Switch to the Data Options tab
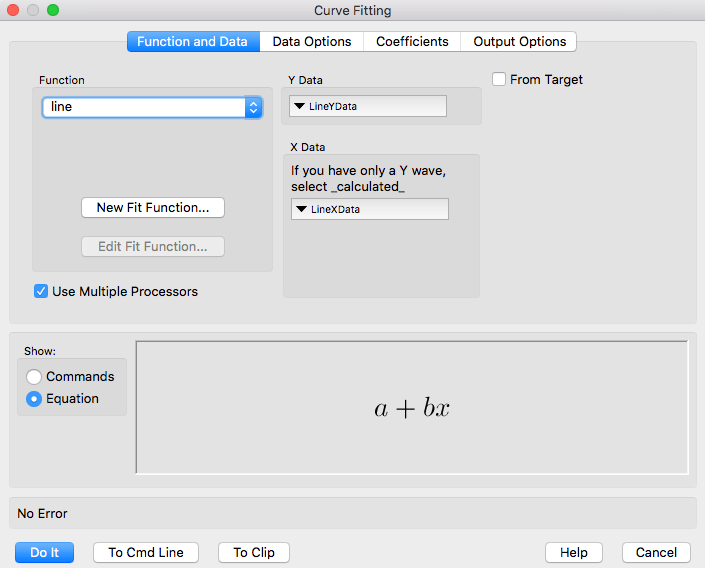The height and width of the screenshot is (568, 705). click(x=311, y=42)
